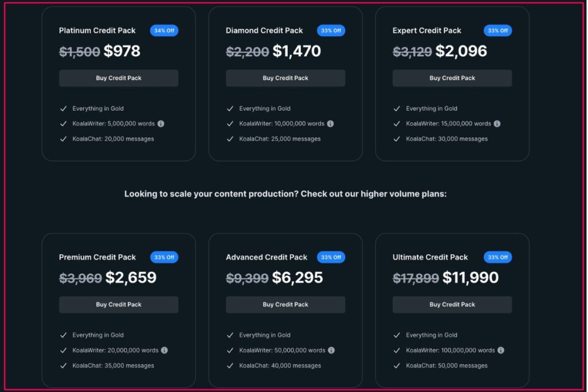Click the checkmark beside KoalaChat: 50,000 messages
The height and width of the screenshot is (392, 588).
pos(397,366)
